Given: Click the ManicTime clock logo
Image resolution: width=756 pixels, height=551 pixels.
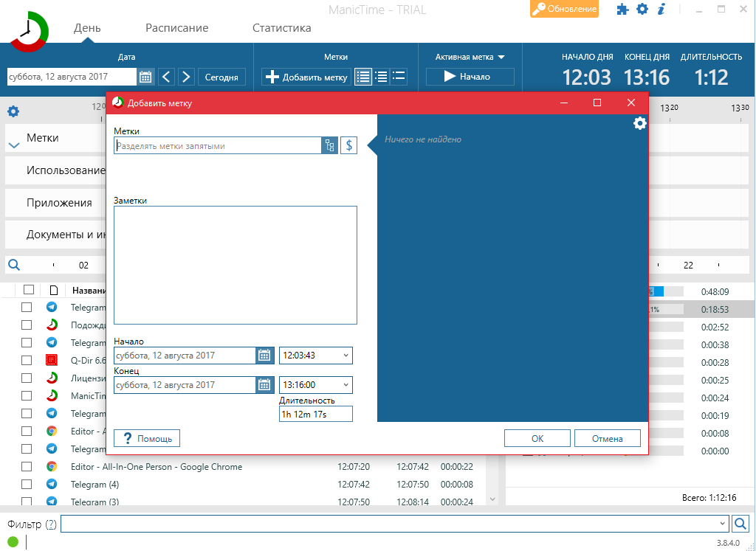Looking at the screenshot, I should coord(30,32).
